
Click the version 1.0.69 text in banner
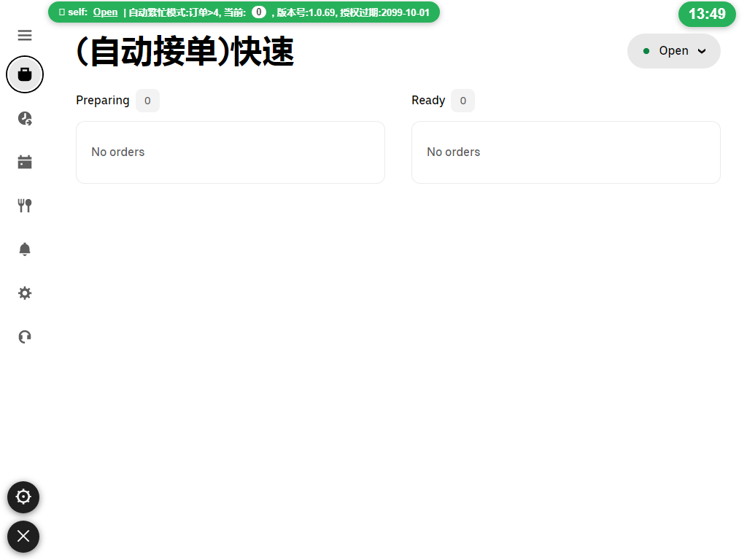(306, 12)
